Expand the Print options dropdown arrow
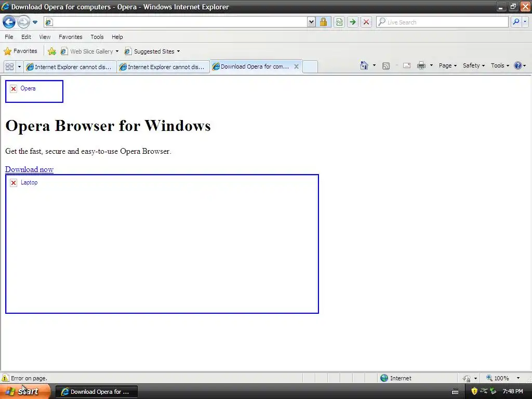 [x=431, y=65]
